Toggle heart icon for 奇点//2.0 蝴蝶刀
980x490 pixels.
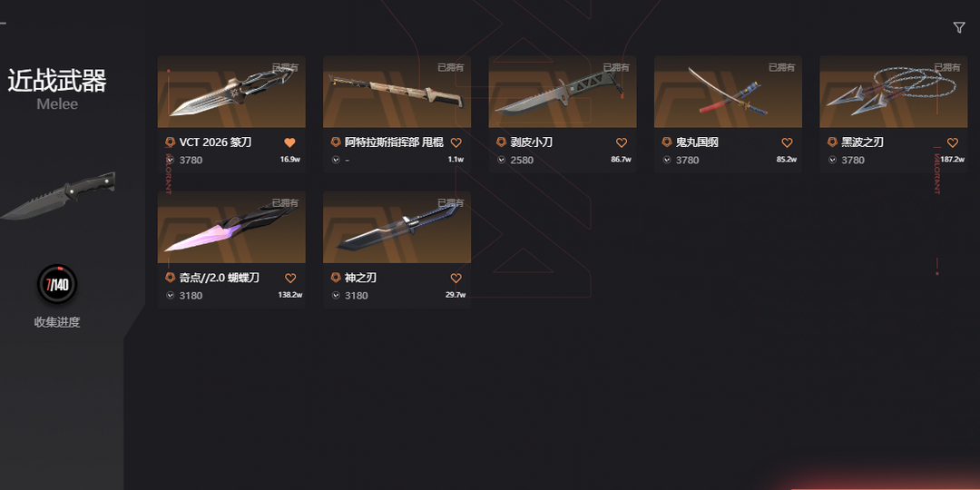290,279
